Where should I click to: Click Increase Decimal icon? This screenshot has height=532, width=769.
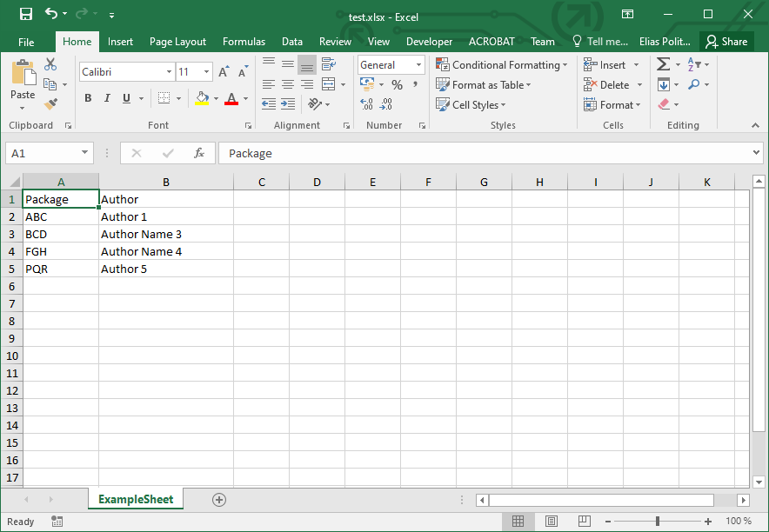[366, 103]
